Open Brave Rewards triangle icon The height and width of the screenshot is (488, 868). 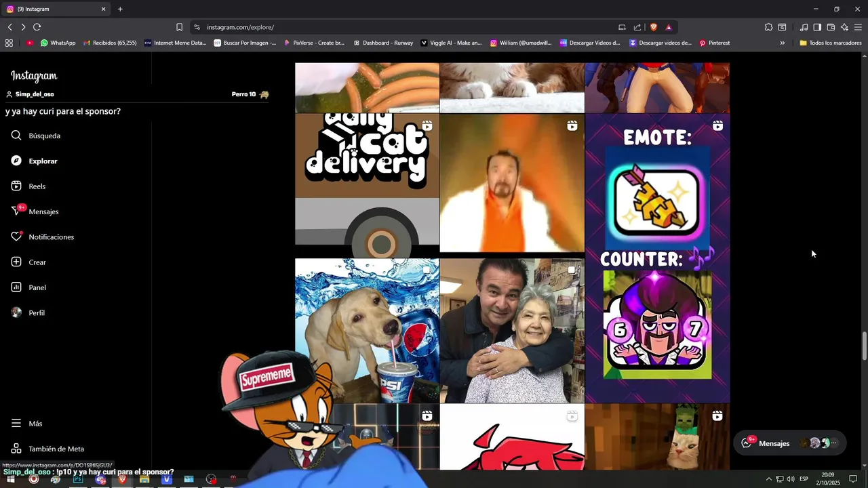pos(669,27)
